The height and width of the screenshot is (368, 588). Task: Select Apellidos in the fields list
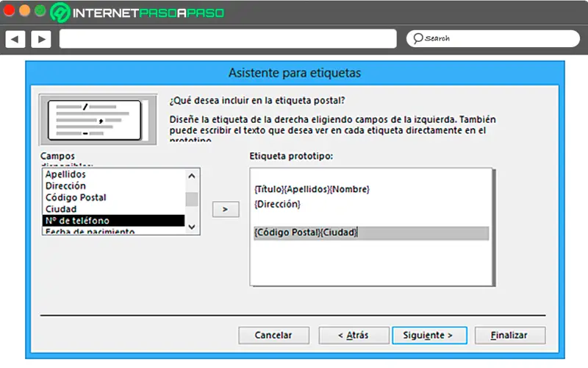click(x=114, y=174)
